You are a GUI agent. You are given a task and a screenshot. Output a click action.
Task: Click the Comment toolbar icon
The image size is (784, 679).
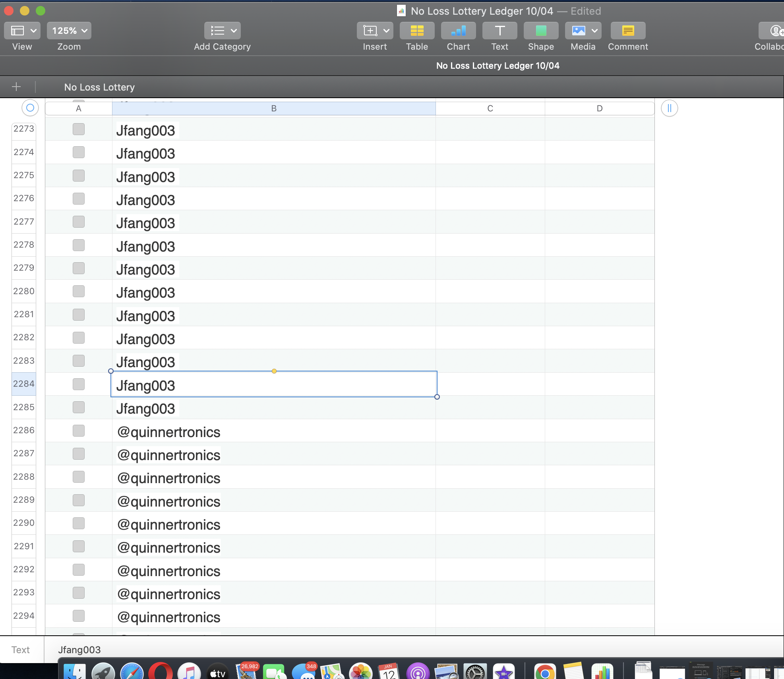628,31
